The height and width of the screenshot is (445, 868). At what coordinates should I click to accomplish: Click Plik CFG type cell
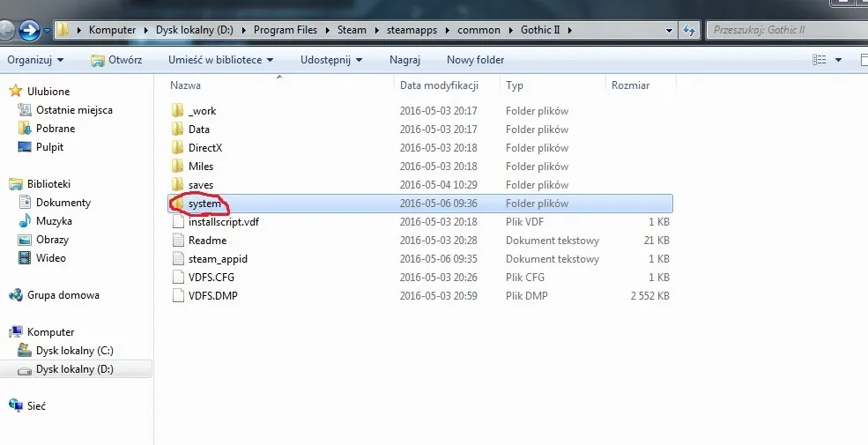(525, 278)
